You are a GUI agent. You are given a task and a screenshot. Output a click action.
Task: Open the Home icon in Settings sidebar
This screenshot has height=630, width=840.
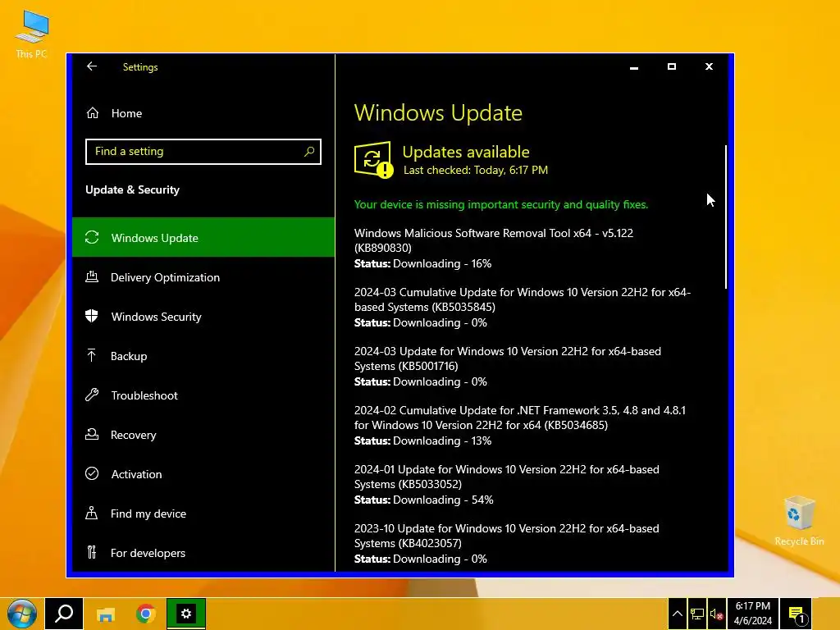pyautogui.click(x=93, y=113)
